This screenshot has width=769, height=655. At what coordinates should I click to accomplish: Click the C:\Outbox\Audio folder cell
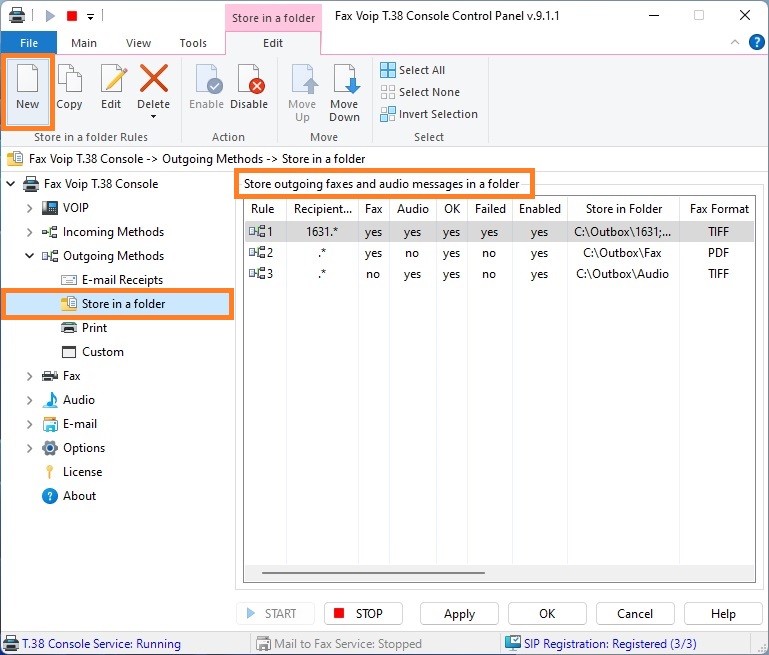point(622,274)
